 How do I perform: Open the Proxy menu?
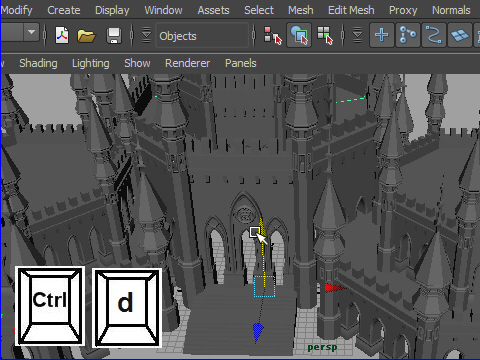pyautogui.click(x=403, y=10)
